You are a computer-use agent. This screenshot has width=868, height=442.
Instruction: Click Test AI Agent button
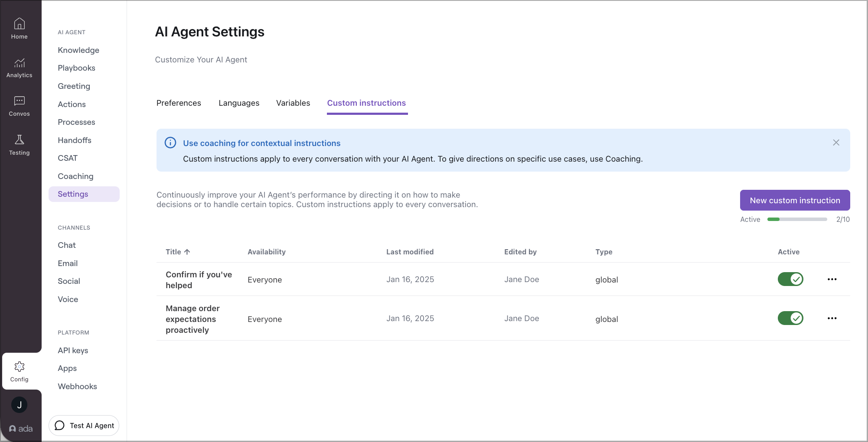coord(84,426)
